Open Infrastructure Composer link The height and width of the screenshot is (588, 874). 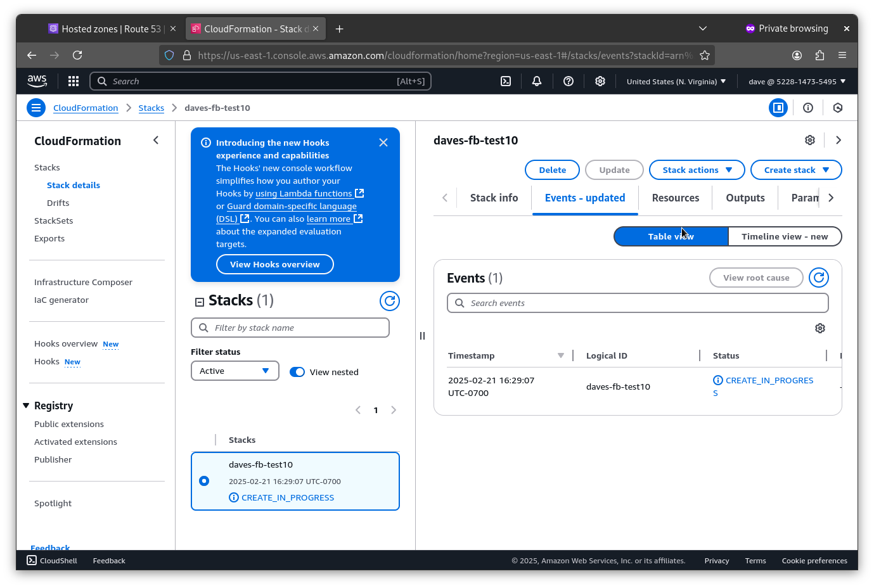tap(83, 282)
